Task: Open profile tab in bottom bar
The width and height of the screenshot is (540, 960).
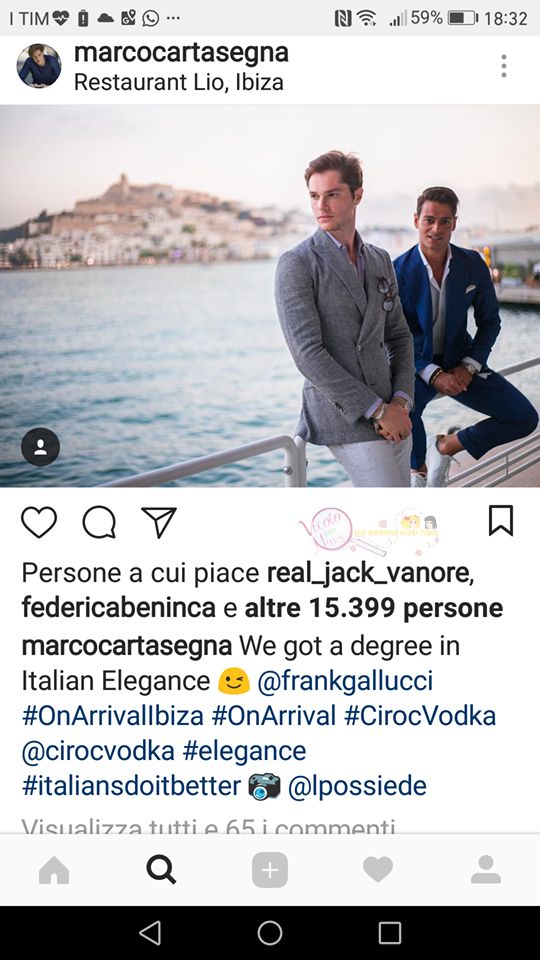Action: click(x=486, y=870)
